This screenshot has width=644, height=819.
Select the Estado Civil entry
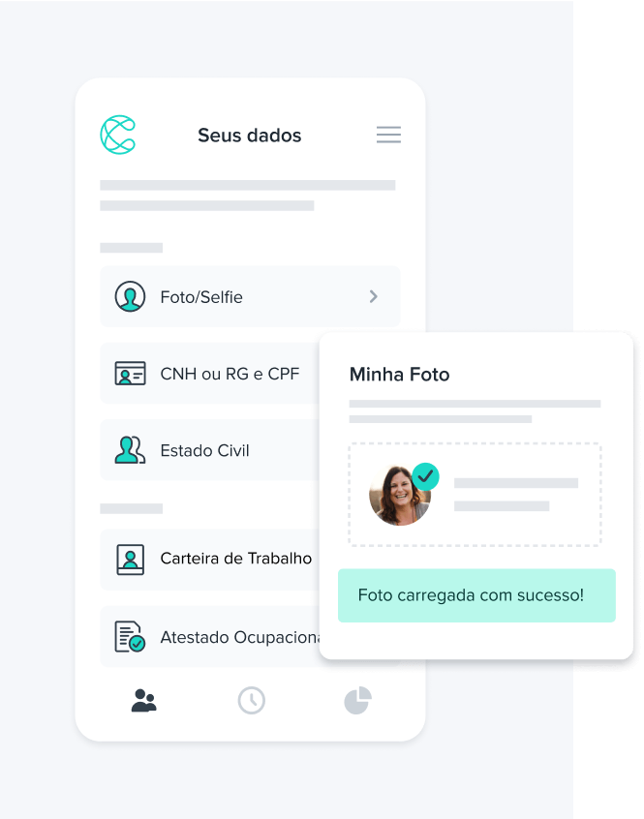209,450
